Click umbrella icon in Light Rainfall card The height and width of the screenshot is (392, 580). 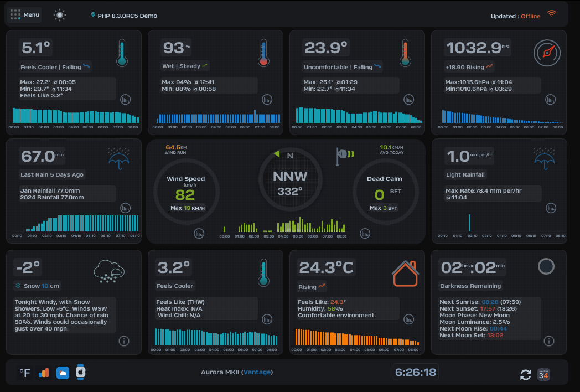544,159
